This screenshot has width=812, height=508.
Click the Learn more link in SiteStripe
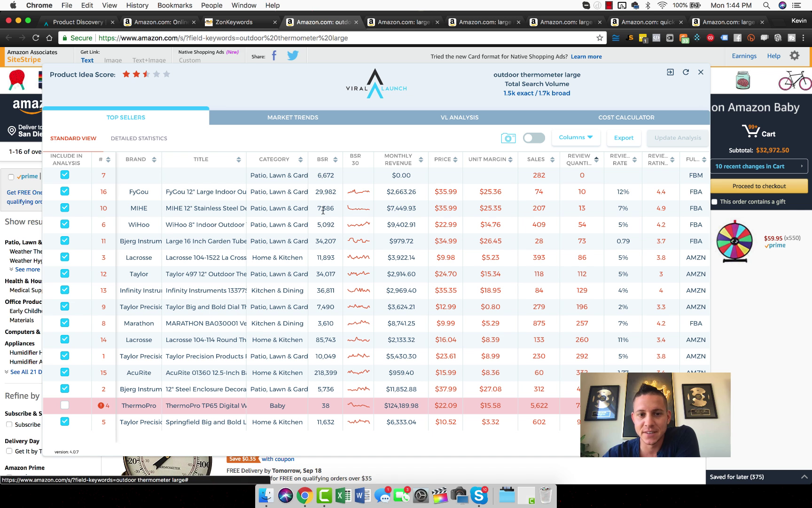[x=586, y=56]
